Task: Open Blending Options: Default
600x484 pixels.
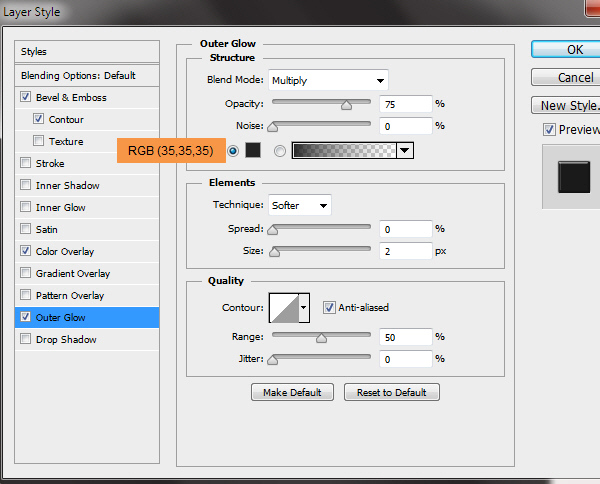Action: click(78, 75)
